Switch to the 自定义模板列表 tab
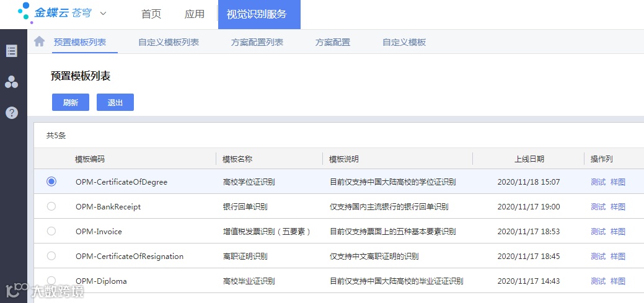The image size is (644, 303). [x=169, y=42]
